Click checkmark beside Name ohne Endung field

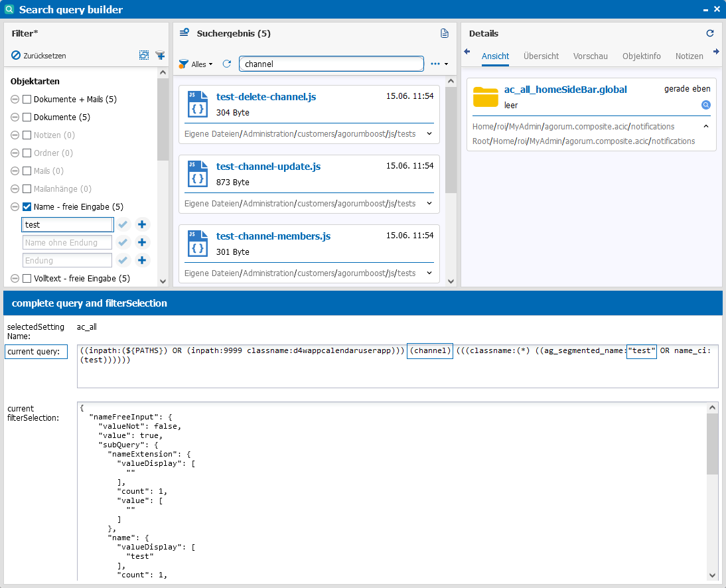coord(123,242)
